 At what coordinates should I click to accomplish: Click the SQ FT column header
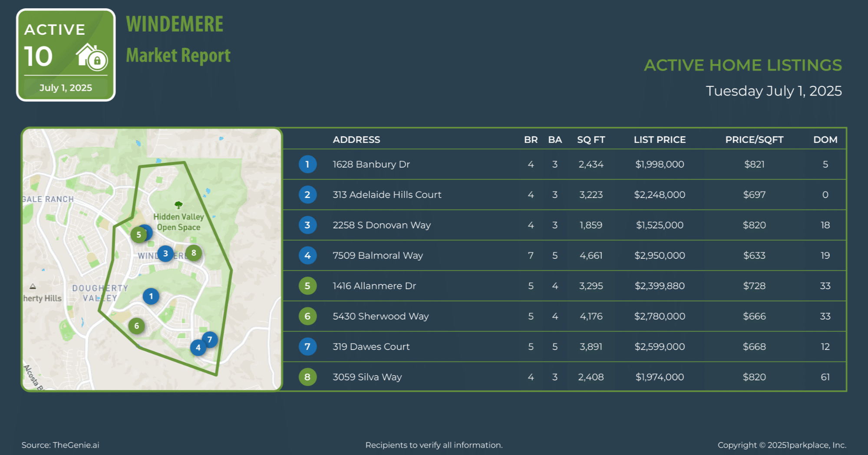pyautogui.click(x=591, y=140)
